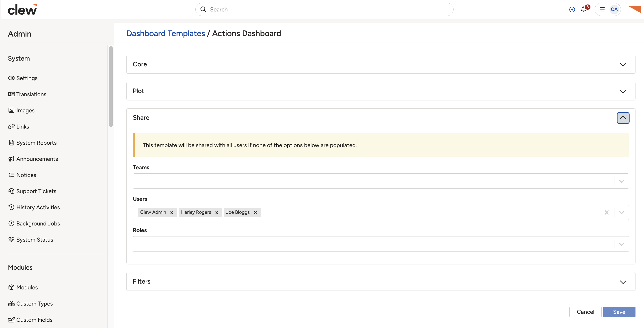This screenshot has width=644, height=328.
Task: Click the Modules cube icon
Action: tap(11, 287)
